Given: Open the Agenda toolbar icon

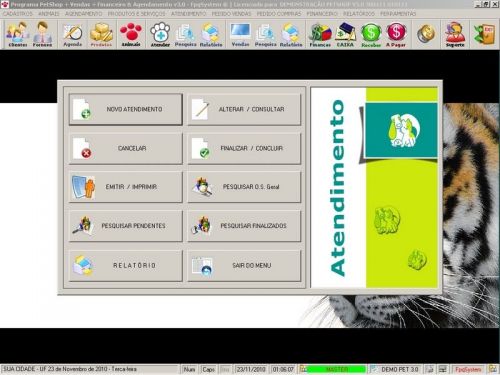Looking at the screenshot, I should [73, 34].
